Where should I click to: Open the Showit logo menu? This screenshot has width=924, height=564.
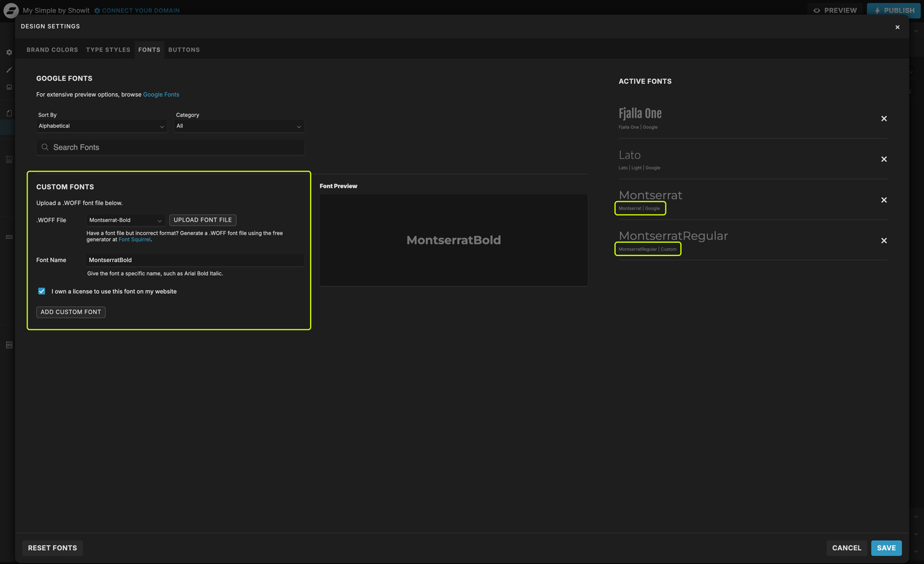(x=10, y=10)
